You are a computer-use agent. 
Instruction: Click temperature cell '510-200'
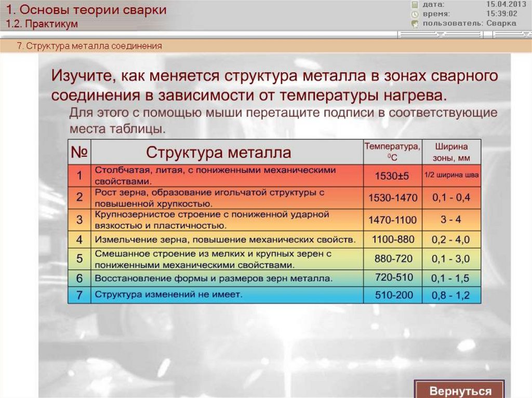(x=393, y=295)
